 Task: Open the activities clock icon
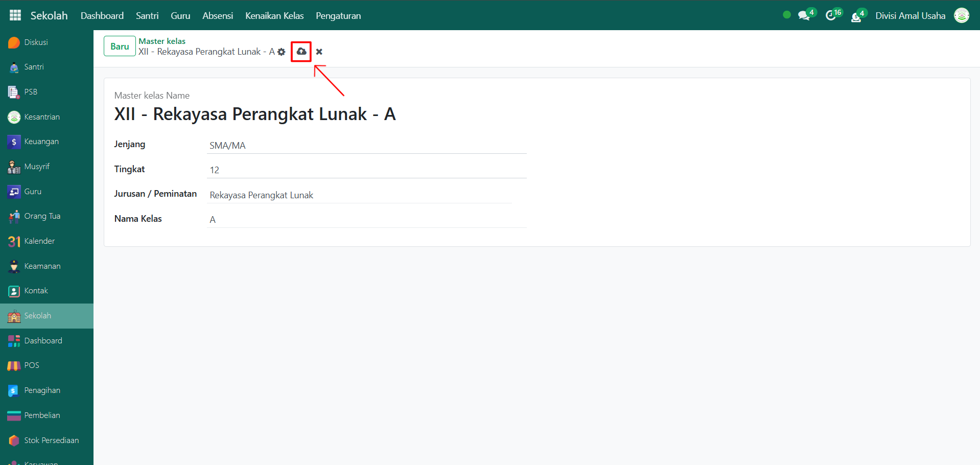[x=831, y=16]
